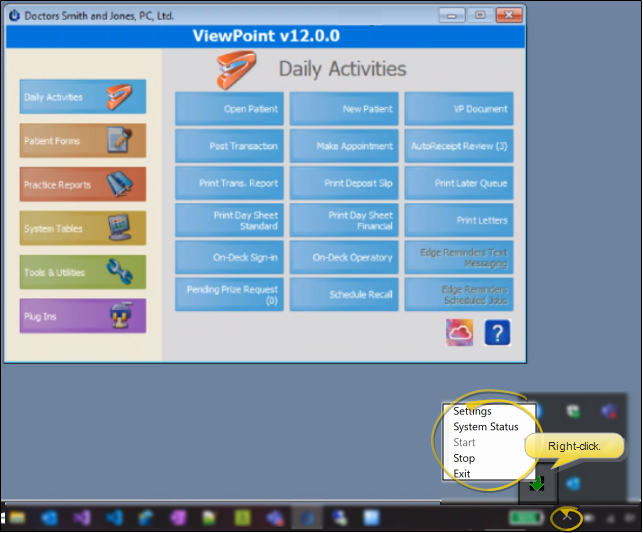643x533 pixels.
Task: Click Print Day Sheet Standard
Action: click(229, 220)
